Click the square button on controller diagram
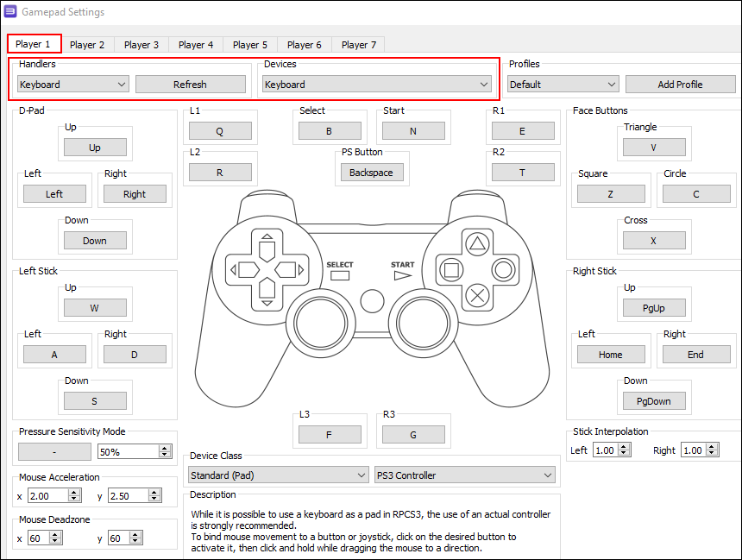This screenshot has width=742, height=560. pyautogui.click(x=451, y=270)
